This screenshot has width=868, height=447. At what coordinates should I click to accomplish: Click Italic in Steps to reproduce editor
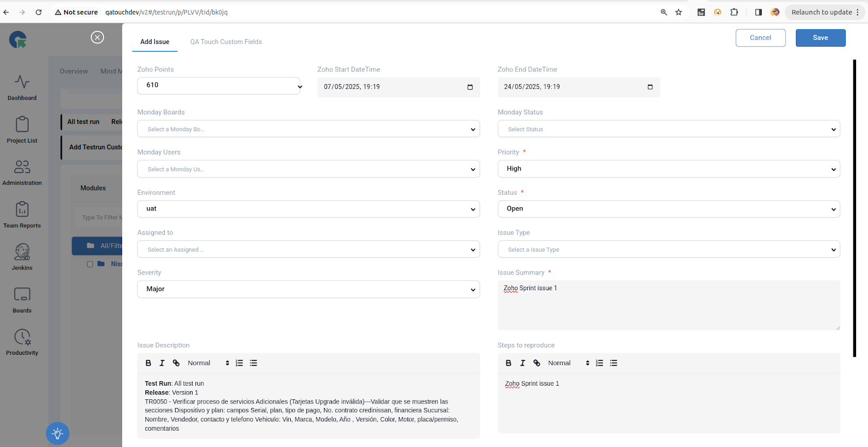coord(522,363)
